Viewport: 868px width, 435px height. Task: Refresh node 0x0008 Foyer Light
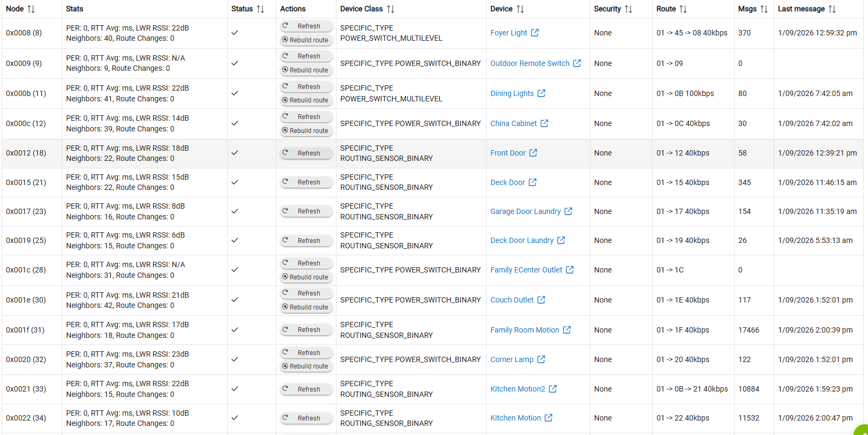(306, 26)
